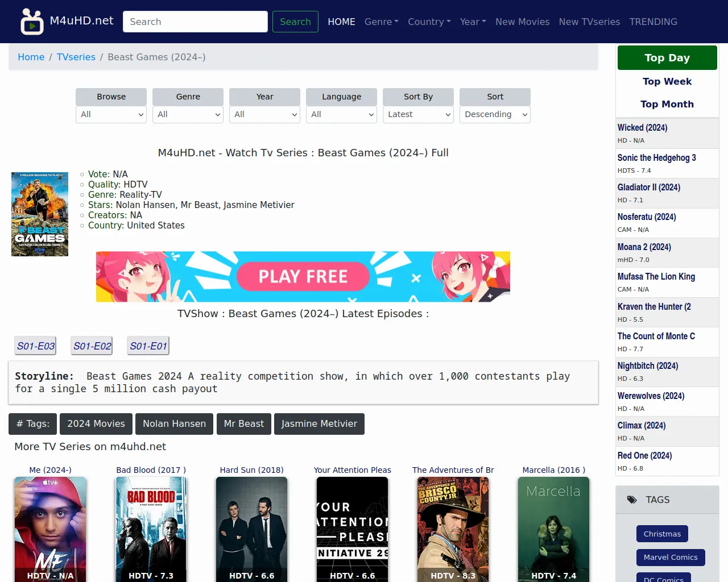The image size is (728, 582).
Task: Click the Hard Sun poster thumbnail
Action: (252, 529)
